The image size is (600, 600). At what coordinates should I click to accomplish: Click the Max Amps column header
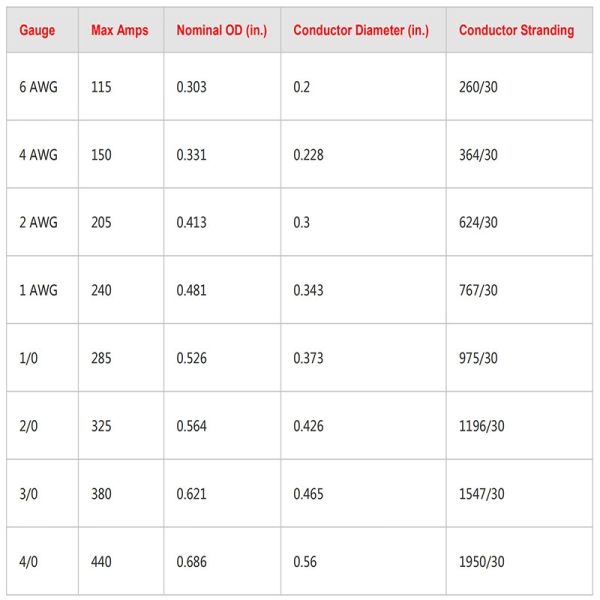click(119, 30)
